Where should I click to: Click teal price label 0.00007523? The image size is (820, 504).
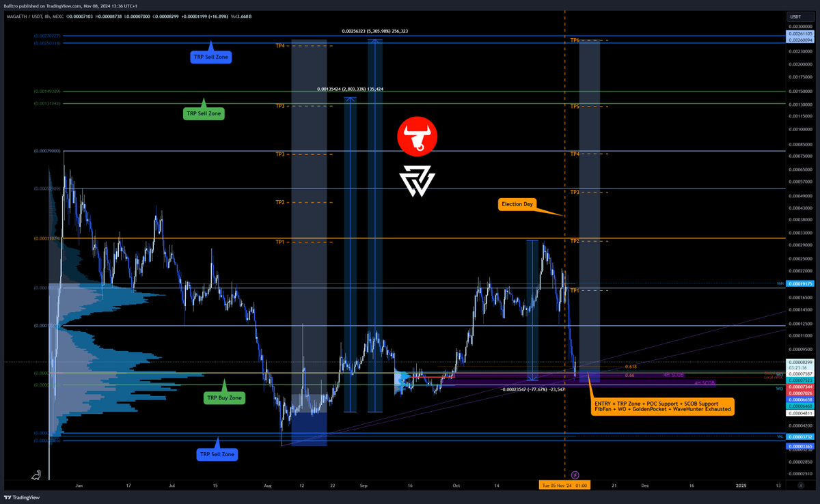[x=799, y=380]
